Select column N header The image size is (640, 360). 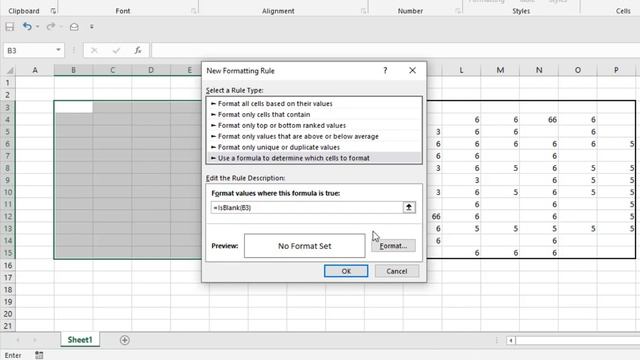coord(539,70)
